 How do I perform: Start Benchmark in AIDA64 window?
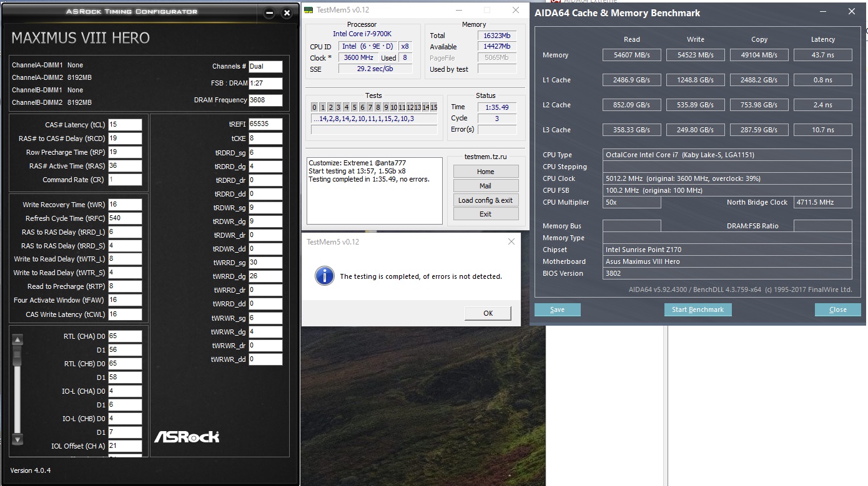[698, 309]
